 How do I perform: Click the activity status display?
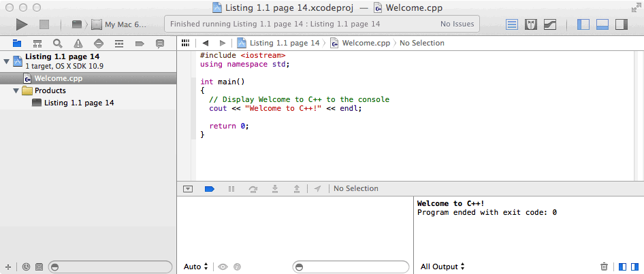coord(323,24)
